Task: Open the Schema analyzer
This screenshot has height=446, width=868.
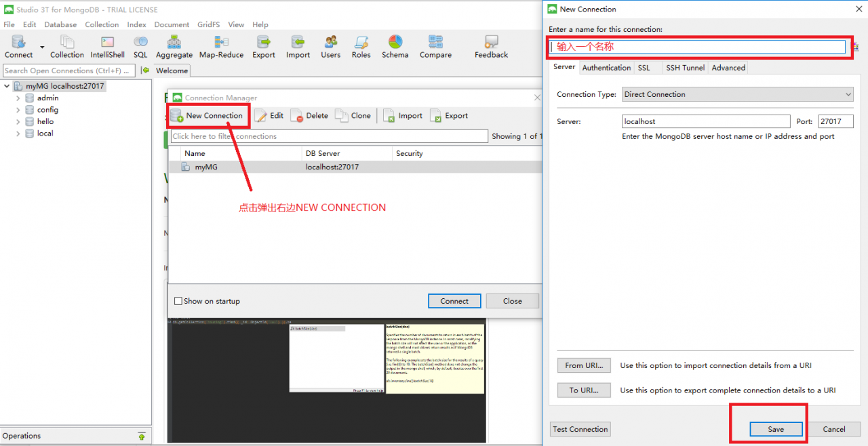Action: click(x=395, y=46)
